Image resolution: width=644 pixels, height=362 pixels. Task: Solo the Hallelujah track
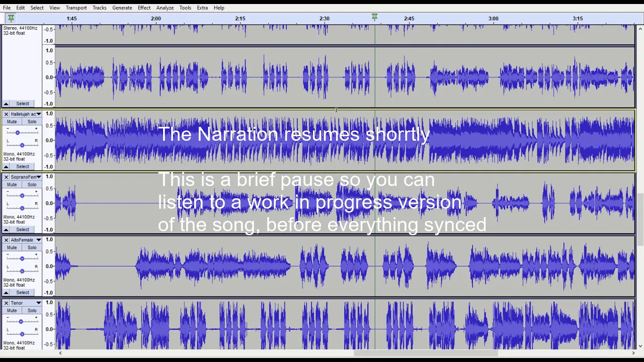tap(32, 122)
